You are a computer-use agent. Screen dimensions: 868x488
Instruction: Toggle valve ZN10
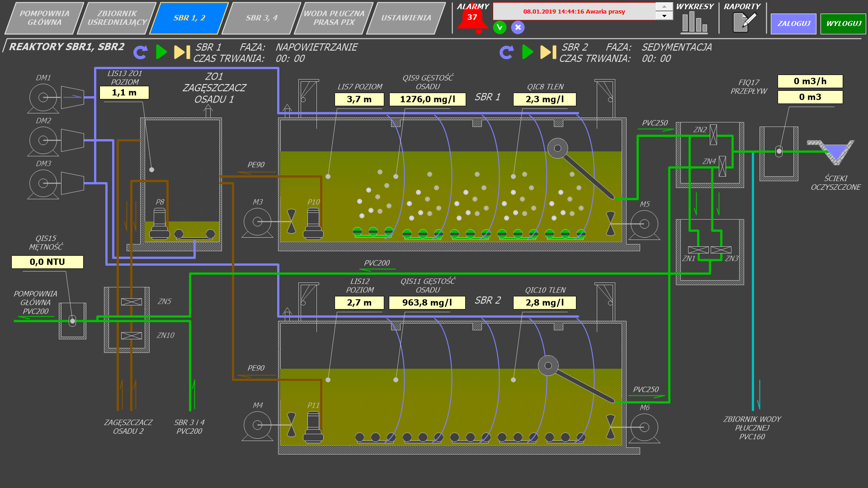point(132,336)
